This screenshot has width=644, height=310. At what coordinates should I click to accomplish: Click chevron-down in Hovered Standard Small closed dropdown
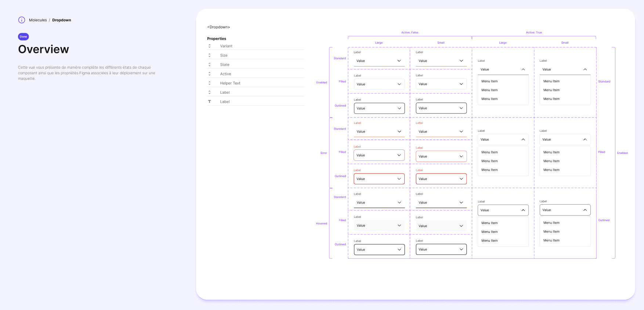461,202
